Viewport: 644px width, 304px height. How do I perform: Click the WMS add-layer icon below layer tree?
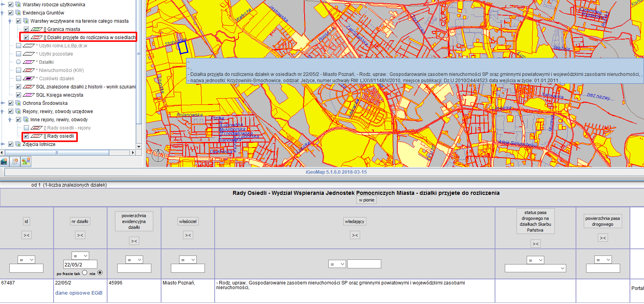click(4, 162)
